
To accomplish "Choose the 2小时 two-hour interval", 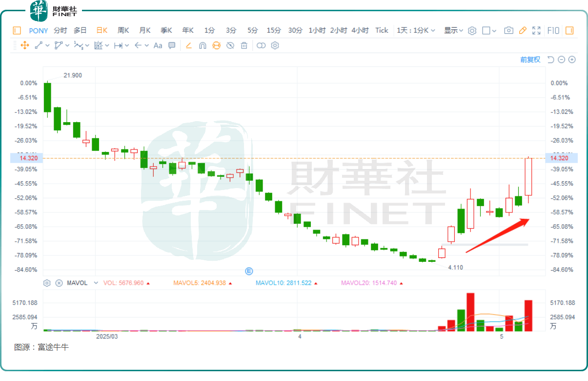I will point(338,30).
